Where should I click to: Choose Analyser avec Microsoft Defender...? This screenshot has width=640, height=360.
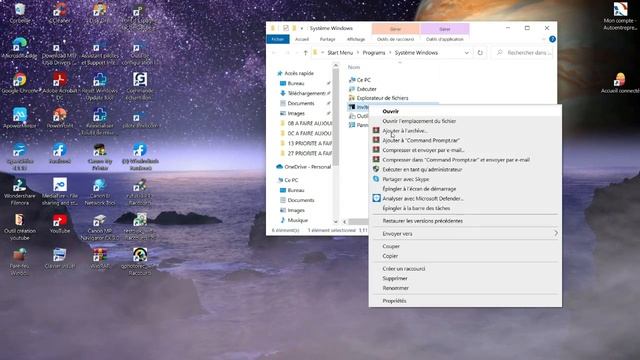point(465,198)
